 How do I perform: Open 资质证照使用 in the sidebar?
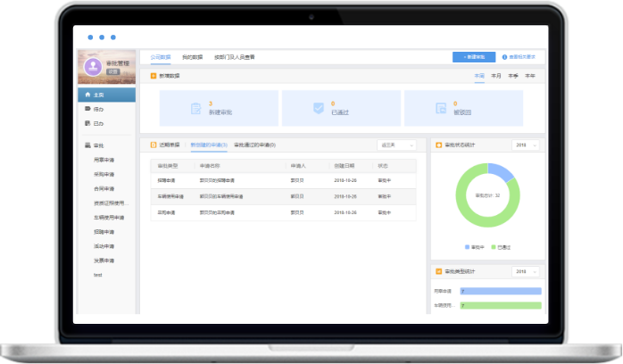pos(112,203)
